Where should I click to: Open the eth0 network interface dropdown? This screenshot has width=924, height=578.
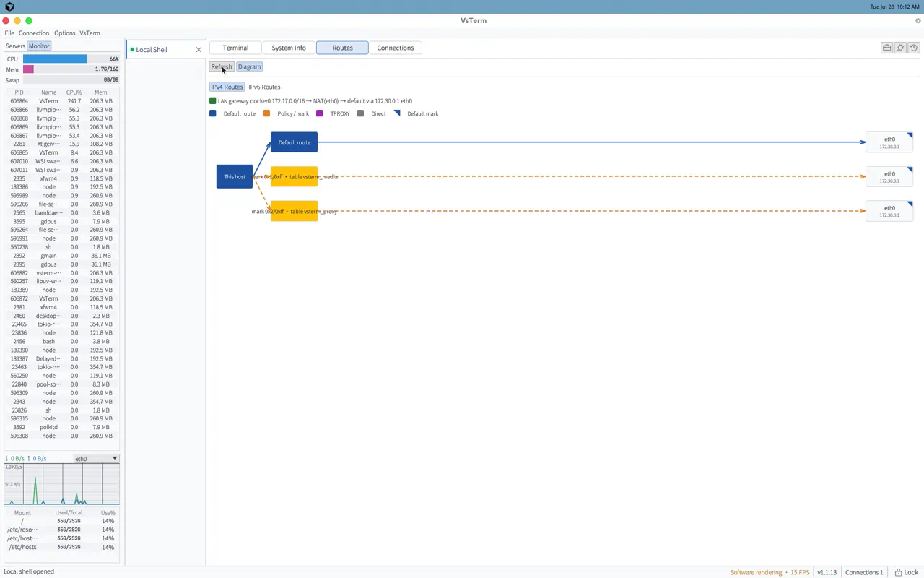pyautogui.click(x=96, y=459)
